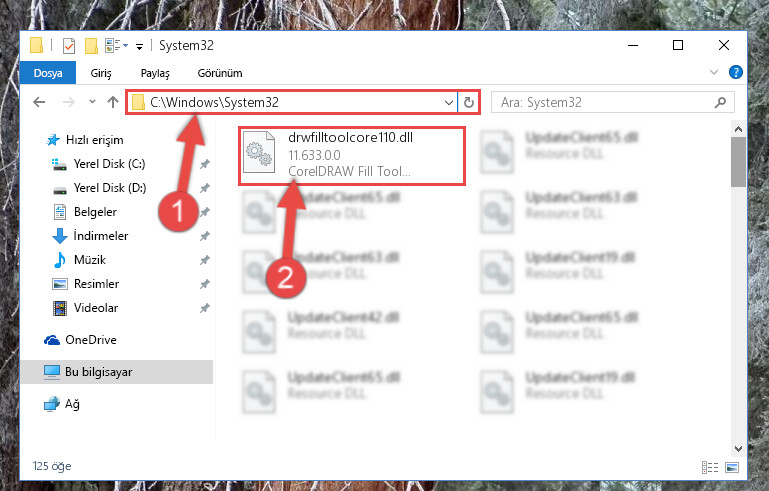Switch to the Görünüm tab
The image size is (769, 491).
(x=220, y=73)
